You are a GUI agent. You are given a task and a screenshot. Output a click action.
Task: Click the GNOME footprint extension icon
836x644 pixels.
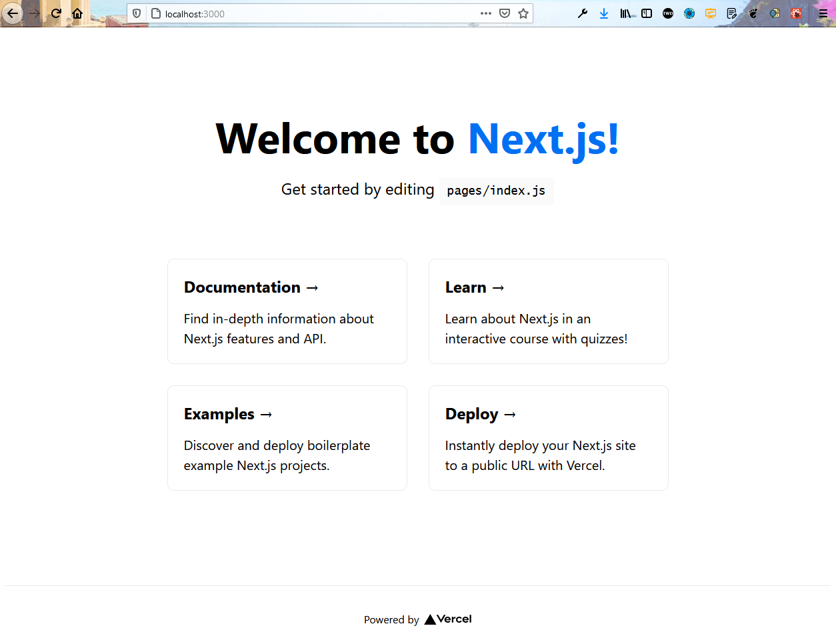tap(753, 13)
